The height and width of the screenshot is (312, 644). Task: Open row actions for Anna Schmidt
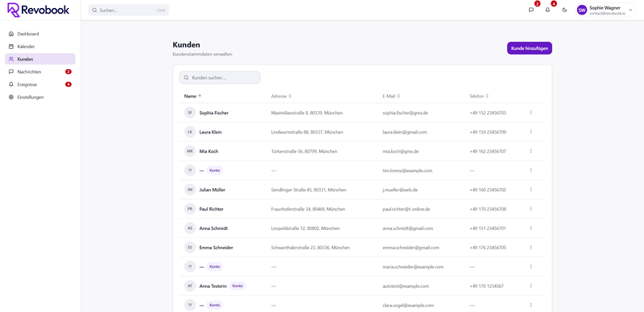(530, 228)
